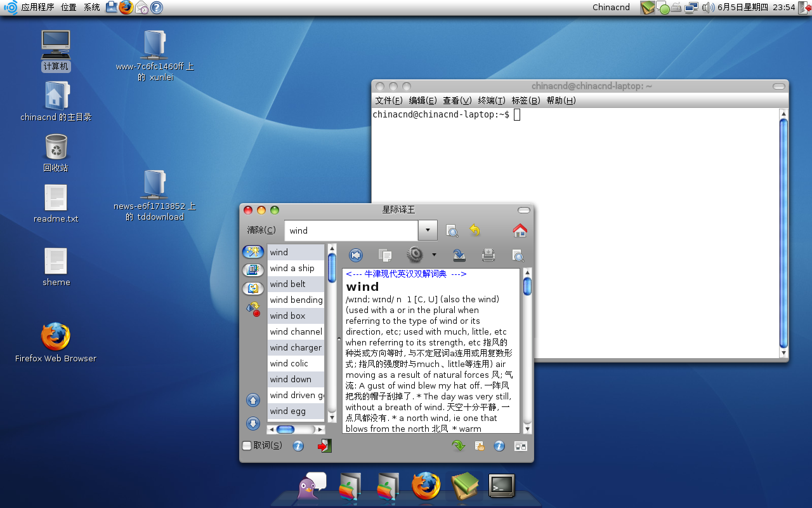The height and width of the screenshot is (508, 812).
Task: Click the terminal window scrollbar
Action: tap(783, 233)
